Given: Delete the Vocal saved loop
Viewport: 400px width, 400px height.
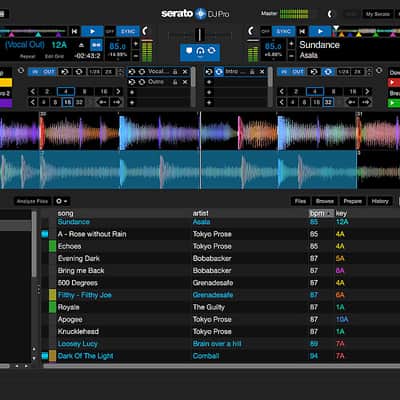Looking at the screenshot, I should 185,72.
